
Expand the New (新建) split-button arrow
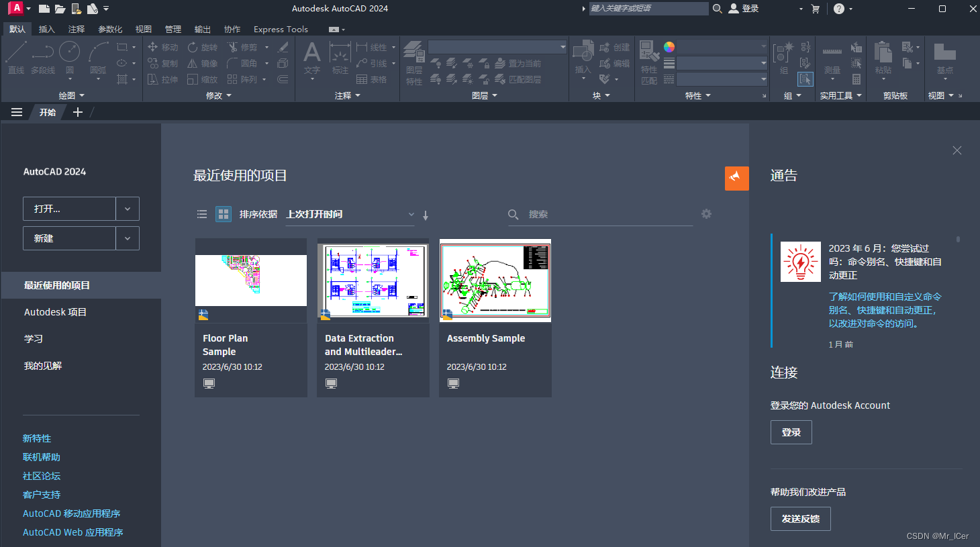coord(128,238)
